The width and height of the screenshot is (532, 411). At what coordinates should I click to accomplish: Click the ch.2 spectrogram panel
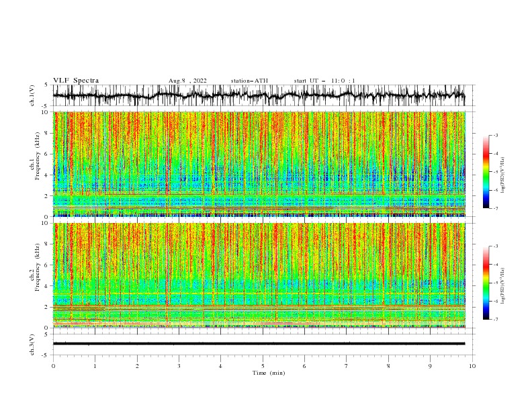coord(259,275)
